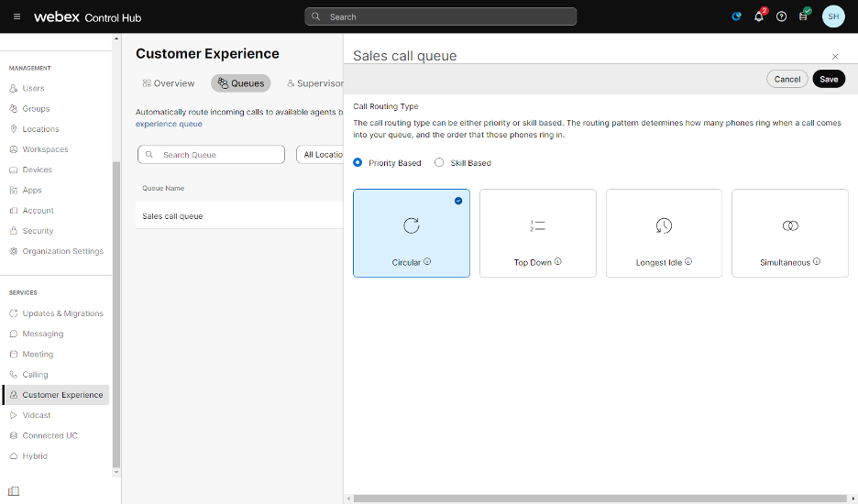
Task: Open the help question mark icon
Action: point(781,16)
